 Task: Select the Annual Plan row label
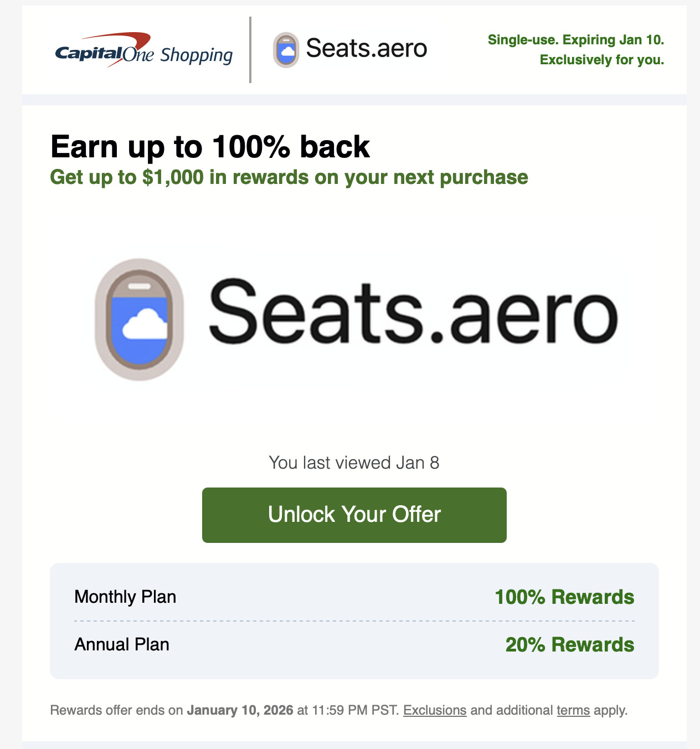tap(122, 644)
